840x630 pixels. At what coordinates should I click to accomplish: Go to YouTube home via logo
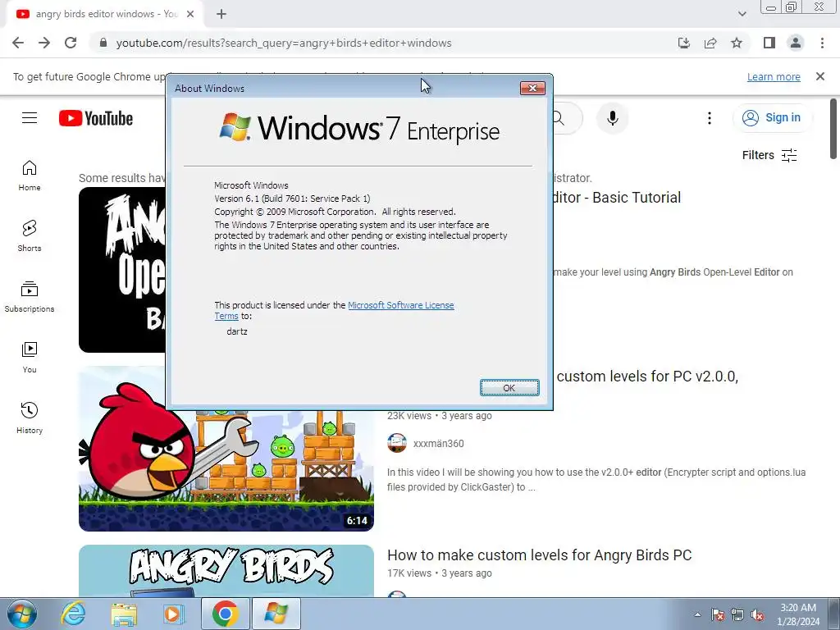coord(96,118)
